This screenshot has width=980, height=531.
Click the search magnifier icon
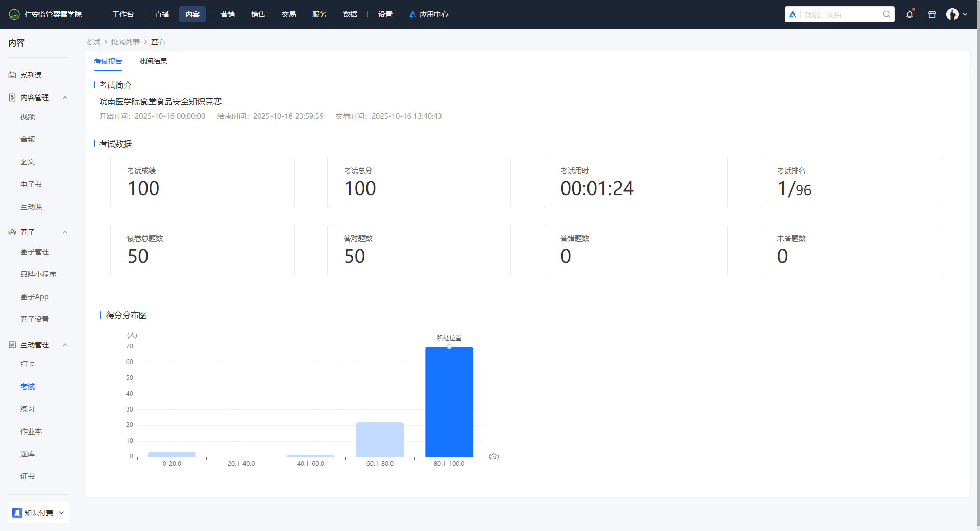pos(887,14)
